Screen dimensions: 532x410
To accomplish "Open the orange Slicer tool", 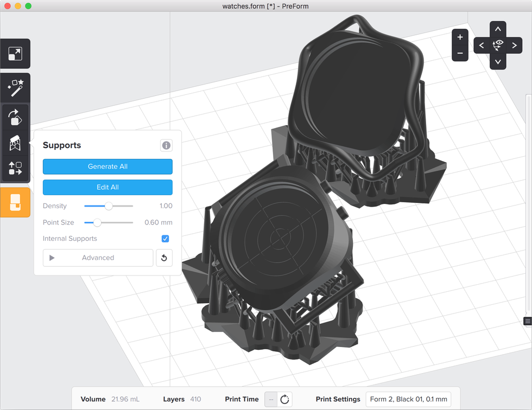I will point(15,201).
